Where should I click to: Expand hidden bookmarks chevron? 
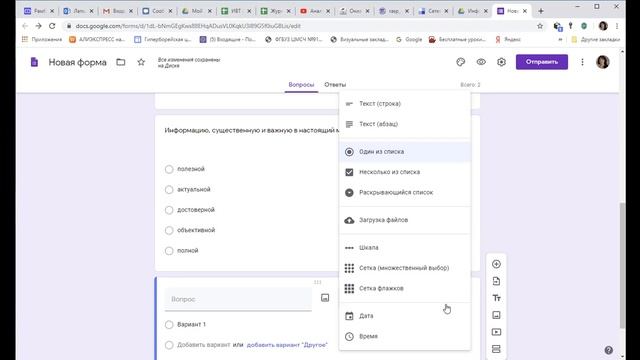(560, 39)
